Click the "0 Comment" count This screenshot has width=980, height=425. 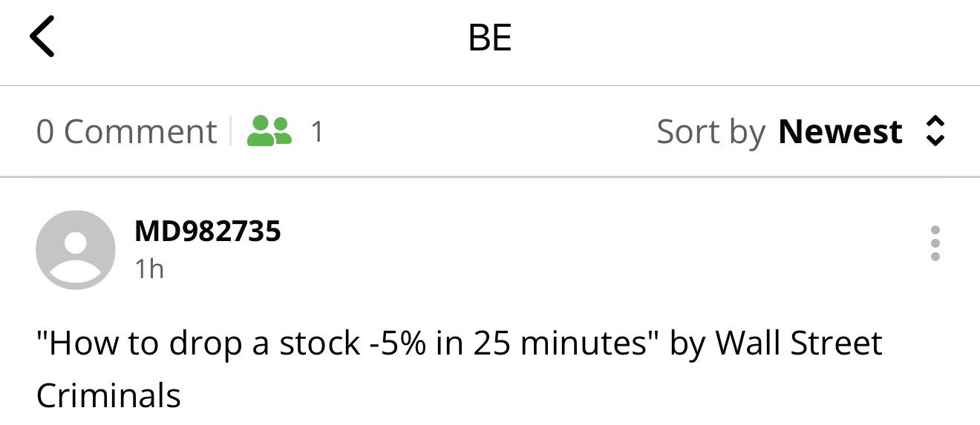[x=126, y=132]
